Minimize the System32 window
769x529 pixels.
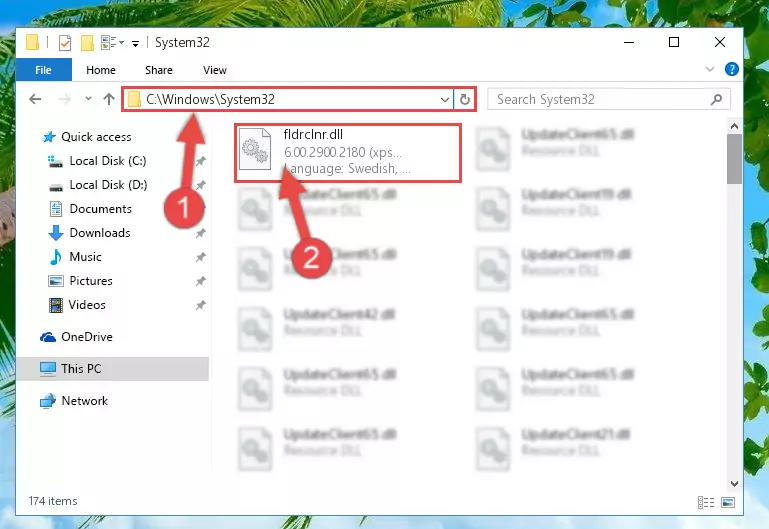629,42
